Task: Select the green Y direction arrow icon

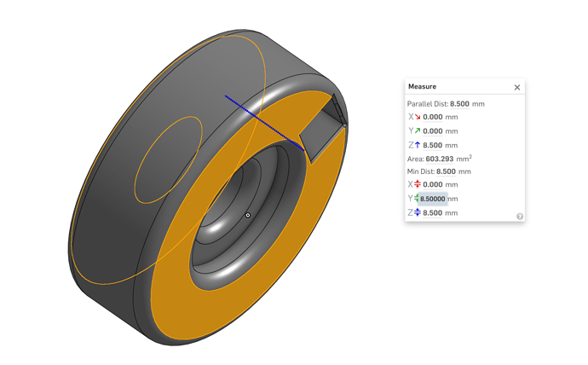Action: pyautogui.click(x=418, y=131)
